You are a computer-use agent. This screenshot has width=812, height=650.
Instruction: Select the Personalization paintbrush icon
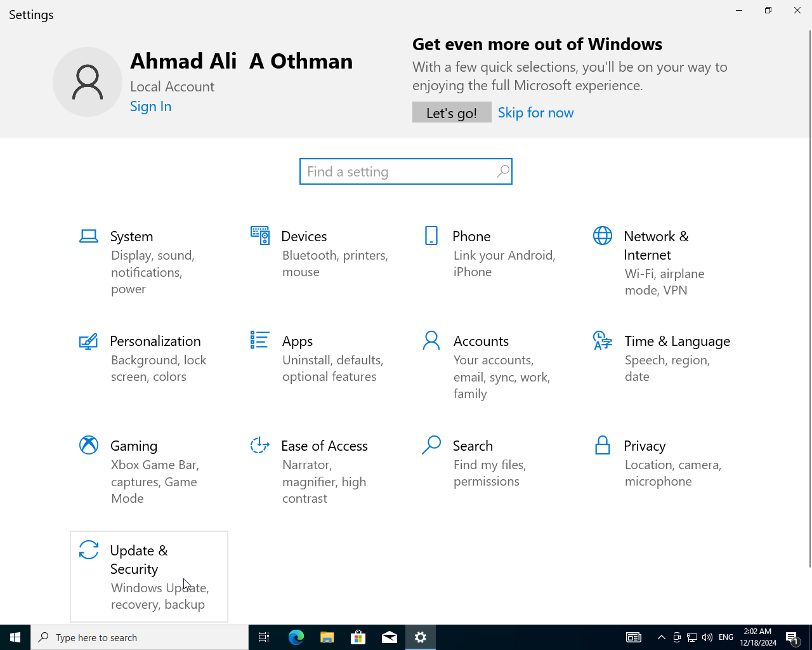coord(89,341)
